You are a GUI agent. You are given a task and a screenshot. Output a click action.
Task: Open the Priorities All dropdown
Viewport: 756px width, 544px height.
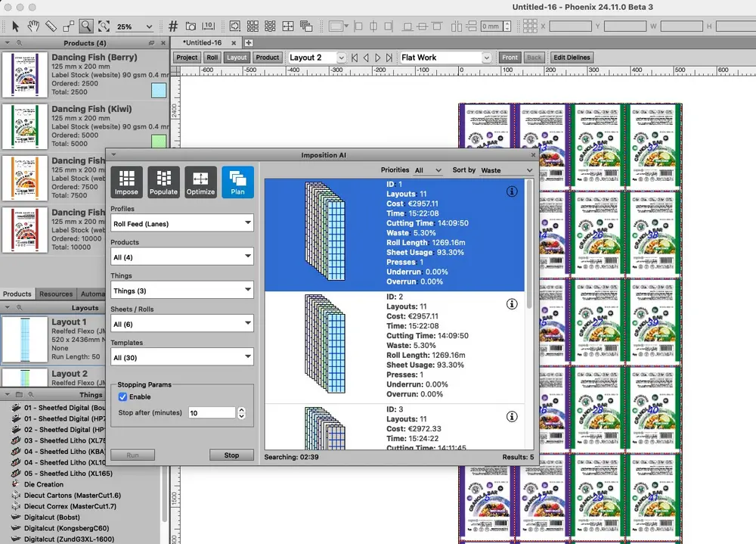(x=428, y=170)
